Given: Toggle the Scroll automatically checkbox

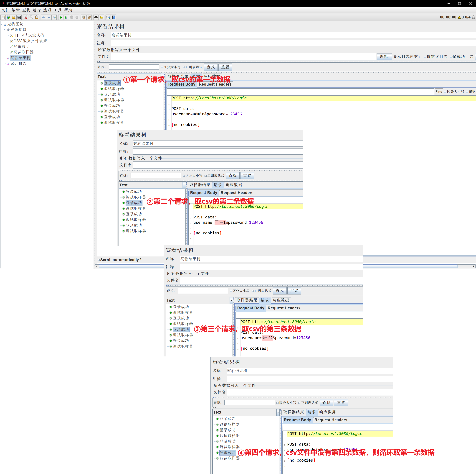Looking at the screenshot, I should pyautogui.click(x=99, y=260).
